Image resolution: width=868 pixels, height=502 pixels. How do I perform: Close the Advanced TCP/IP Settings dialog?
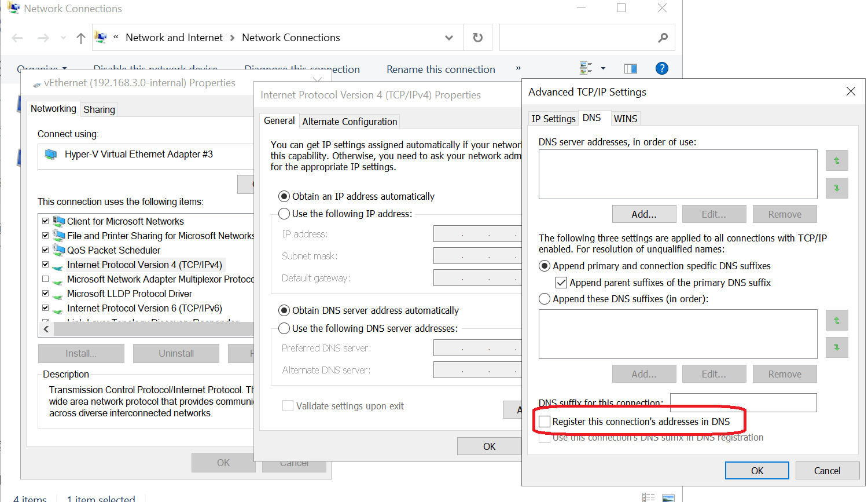coord(851,91)
